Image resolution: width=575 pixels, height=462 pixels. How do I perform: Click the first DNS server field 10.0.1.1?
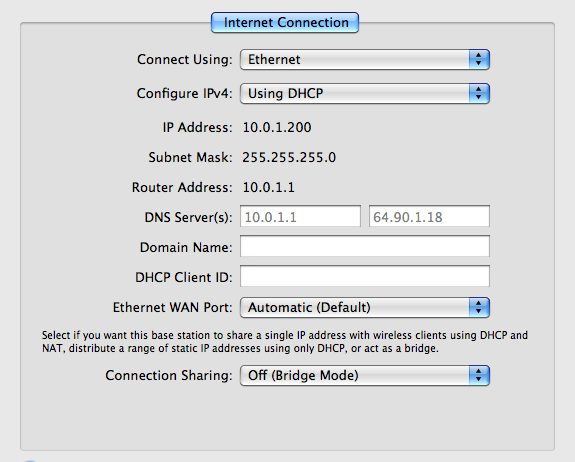coord(300,216)
